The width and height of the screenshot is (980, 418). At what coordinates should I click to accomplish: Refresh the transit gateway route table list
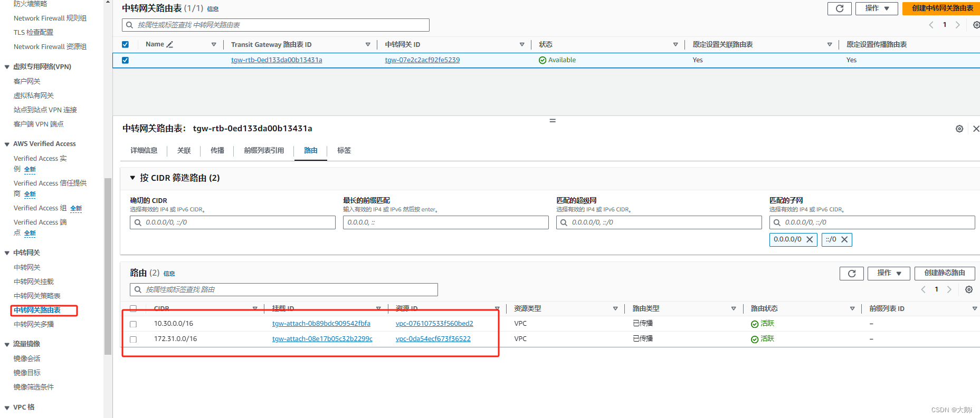(839, 8)
